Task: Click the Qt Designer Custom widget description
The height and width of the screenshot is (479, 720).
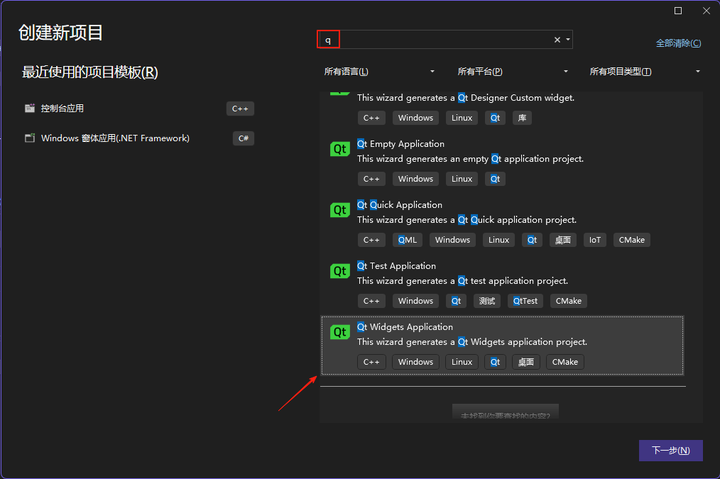Action: [x=466, y=98]
